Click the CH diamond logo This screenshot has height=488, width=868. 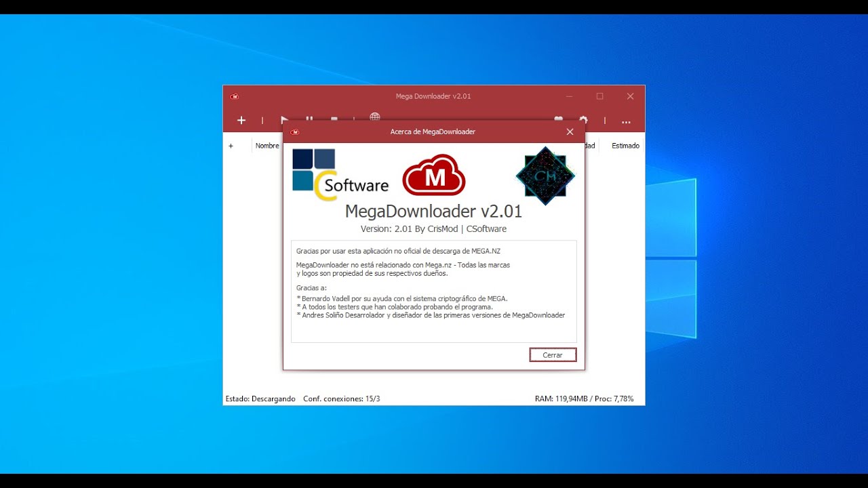coord(545,176)
